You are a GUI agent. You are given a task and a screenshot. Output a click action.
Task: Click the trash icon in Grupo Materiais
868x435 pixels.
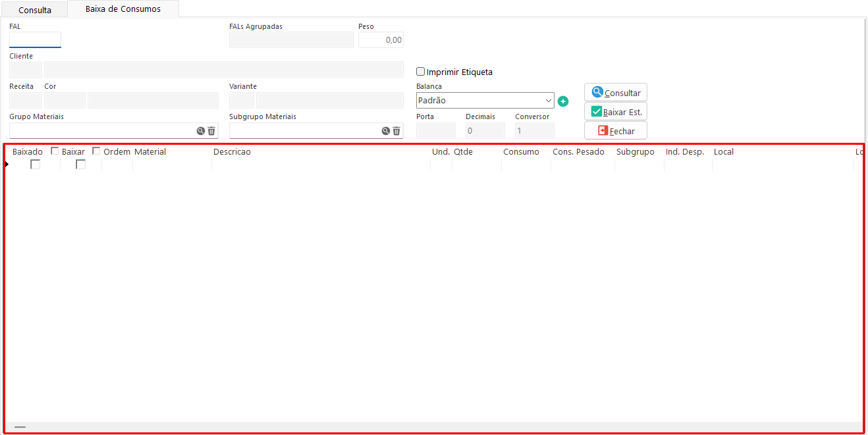point(211,131)
